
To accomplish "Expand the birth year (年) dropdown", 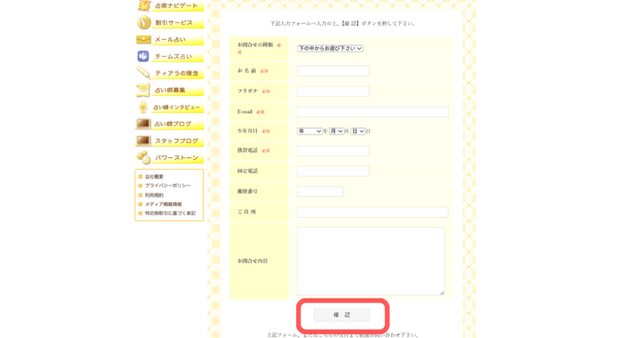I will [x=309, y=131].
